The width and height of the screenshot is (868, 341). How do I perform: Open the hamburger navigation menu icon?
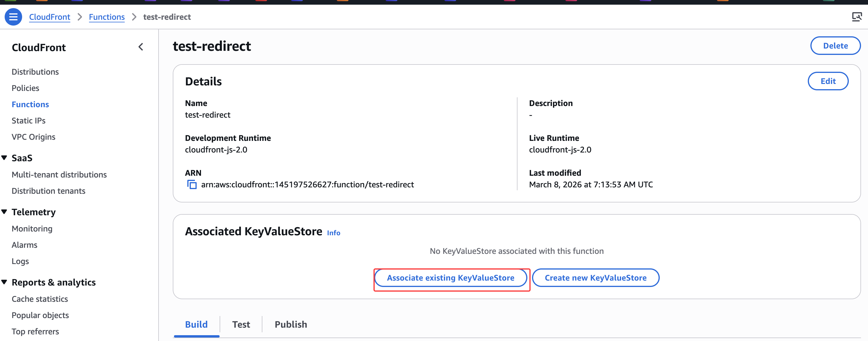(x=13, y=17)
